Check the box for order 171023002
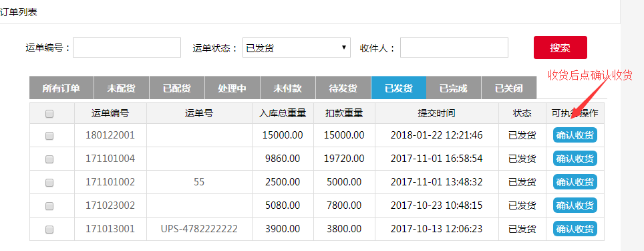The height and width of the screenshot is (251, 644). (x=49, y=205)
